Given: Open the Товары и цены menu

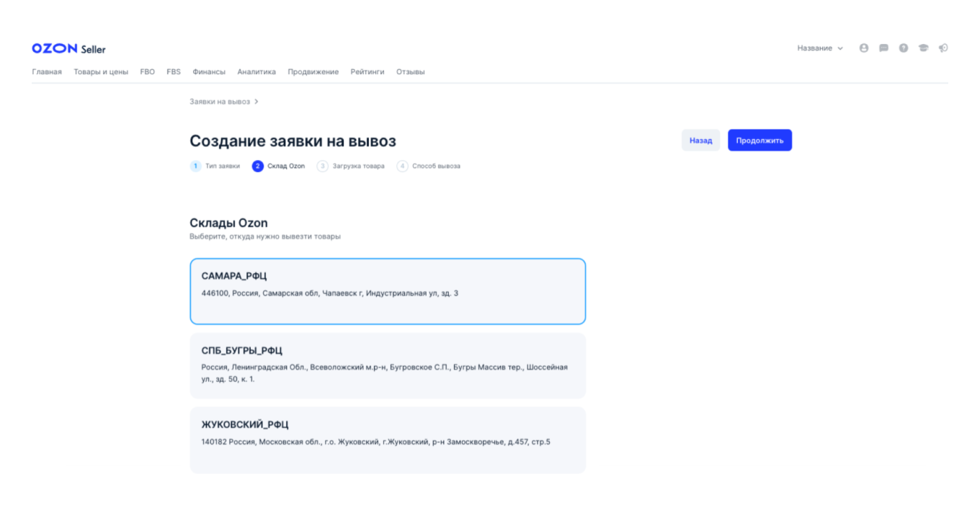Looking at the screenshot, I should [101, 72].
